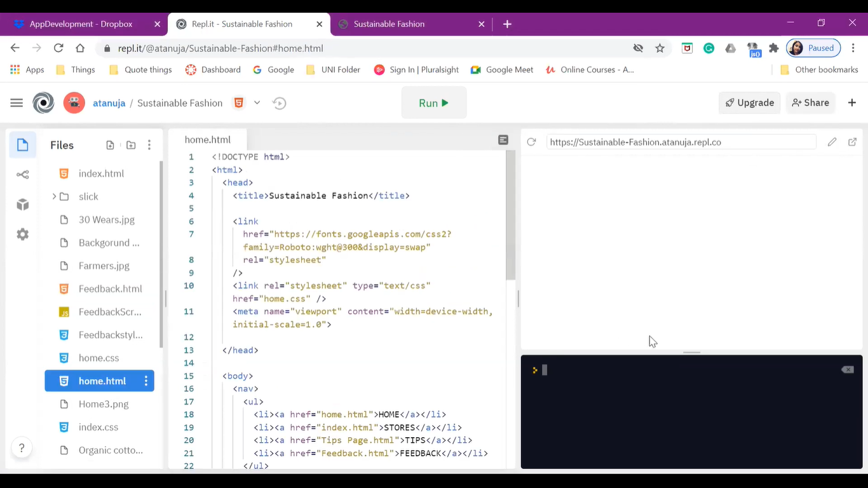Open the version control sidebar icon

(x=23, y=175)
